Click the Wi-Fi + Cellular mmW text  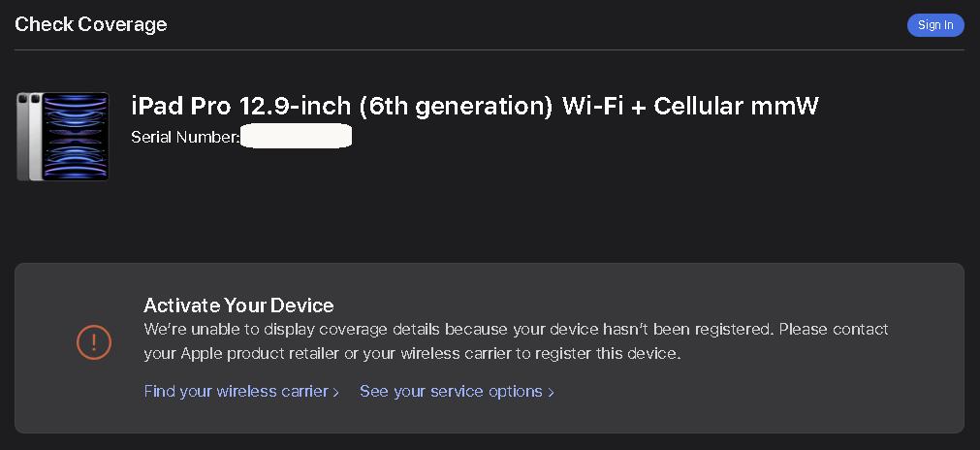[690, 107]
